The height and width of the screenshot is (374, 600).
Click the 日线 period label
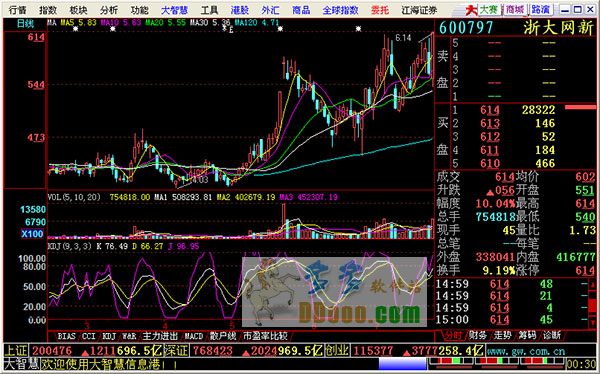coord(26,24)
